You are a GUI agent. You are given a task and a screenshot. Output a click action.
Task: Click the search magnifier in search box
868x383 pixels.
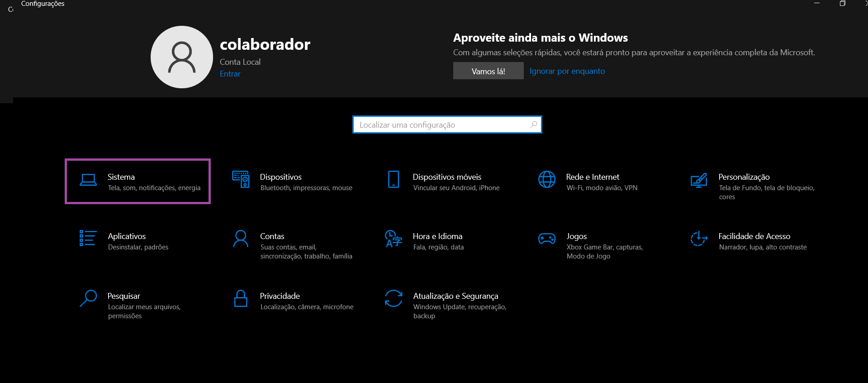pos(534,124)
